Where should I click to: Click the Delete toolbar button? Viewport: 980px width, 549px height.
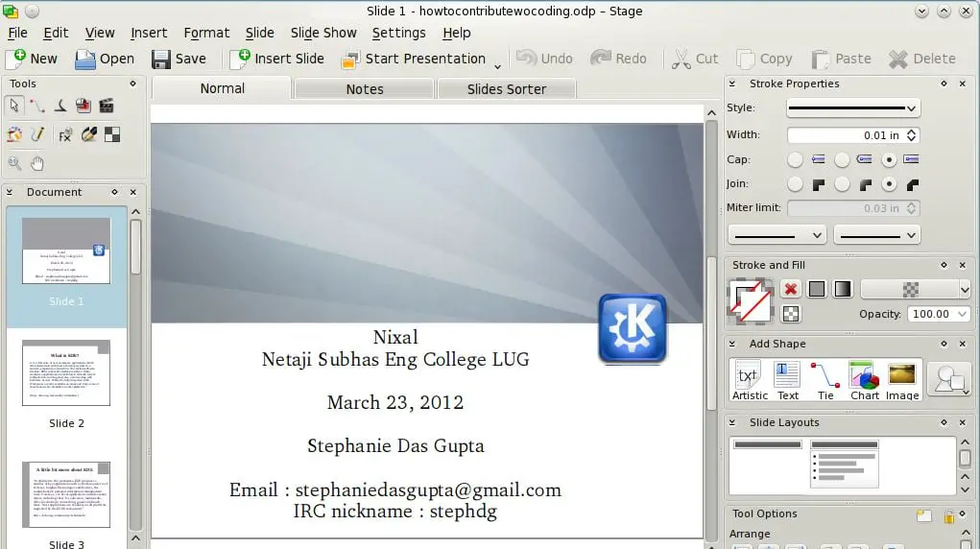(922, 59)
